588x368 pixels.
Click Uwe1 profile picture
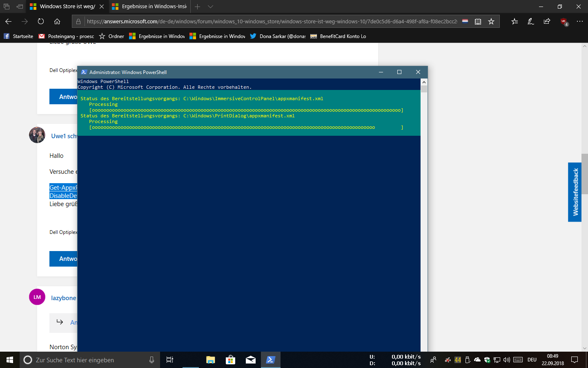pos(37,135)
